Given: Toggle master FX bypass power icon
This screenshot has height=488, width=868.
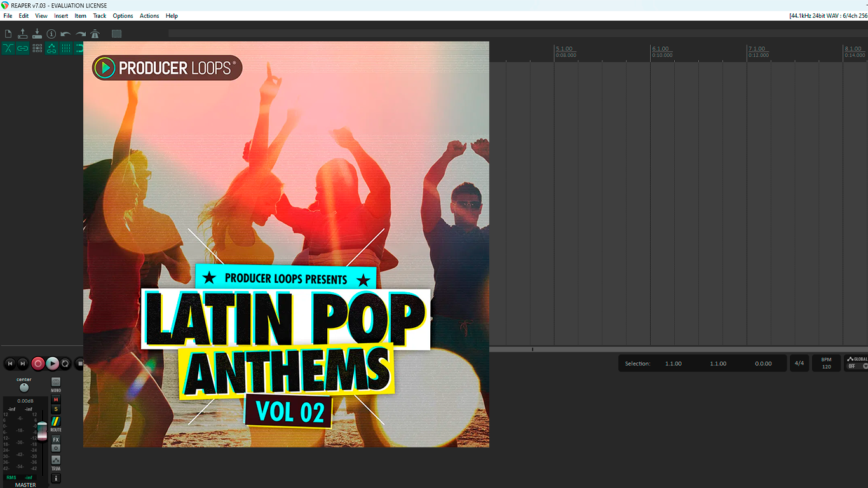Looking at the screenshot, I should (56, 448).
